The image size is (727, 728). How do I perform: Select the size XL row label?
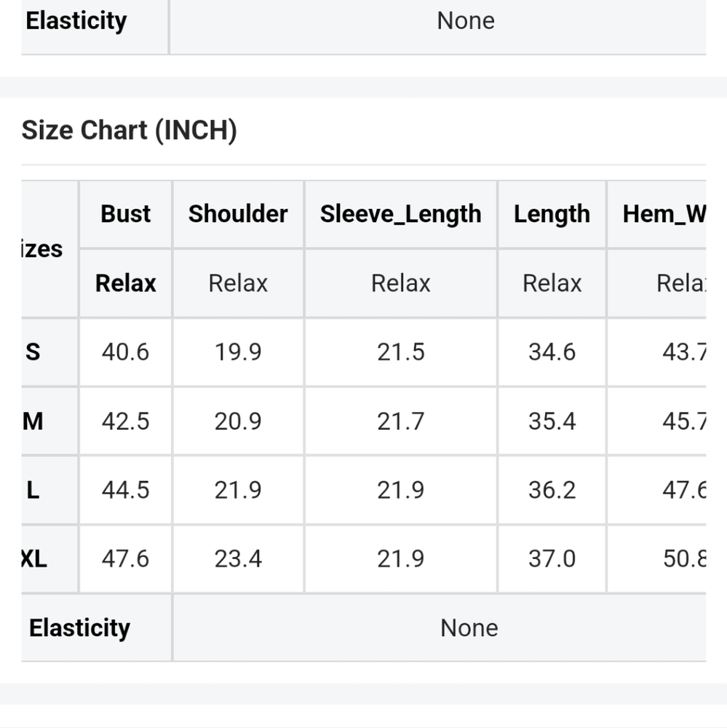coord(33,559)
